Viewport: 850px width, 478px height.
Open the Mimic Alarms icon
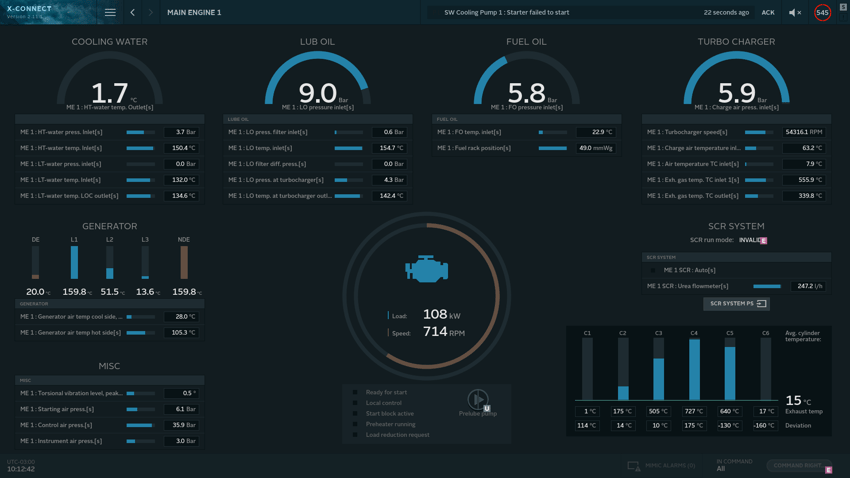tap(633, 466)
